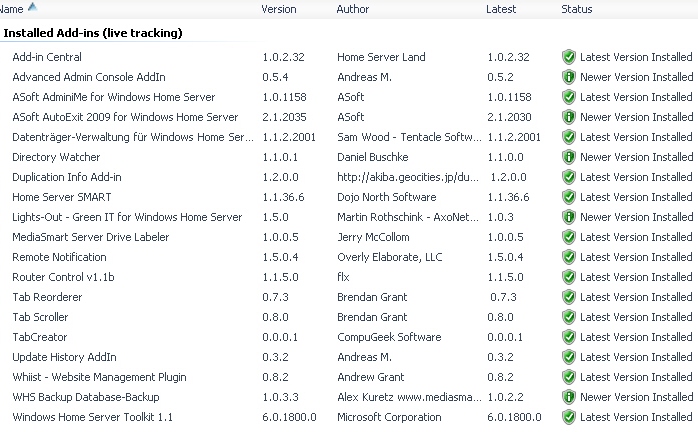Select the Tab Reorderer add-in

pos(47,297)
